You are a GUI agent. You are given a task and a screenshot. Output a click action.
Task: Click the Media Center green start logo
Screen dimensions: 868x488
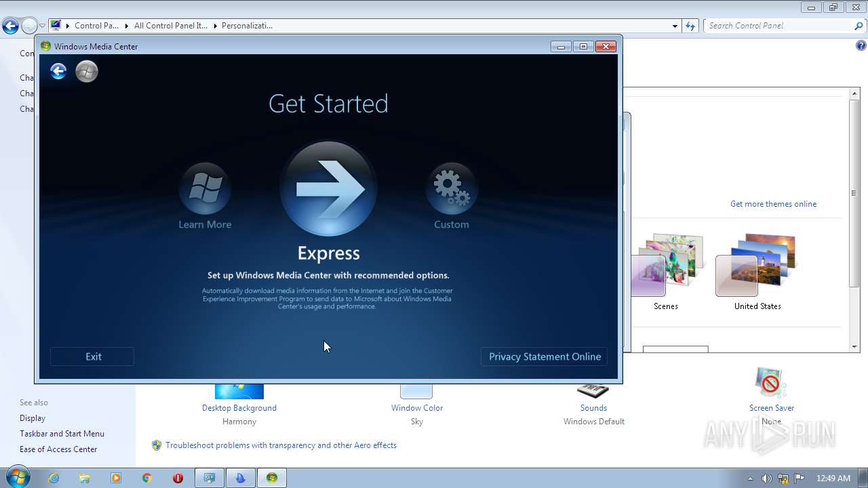tap(87, 71)
